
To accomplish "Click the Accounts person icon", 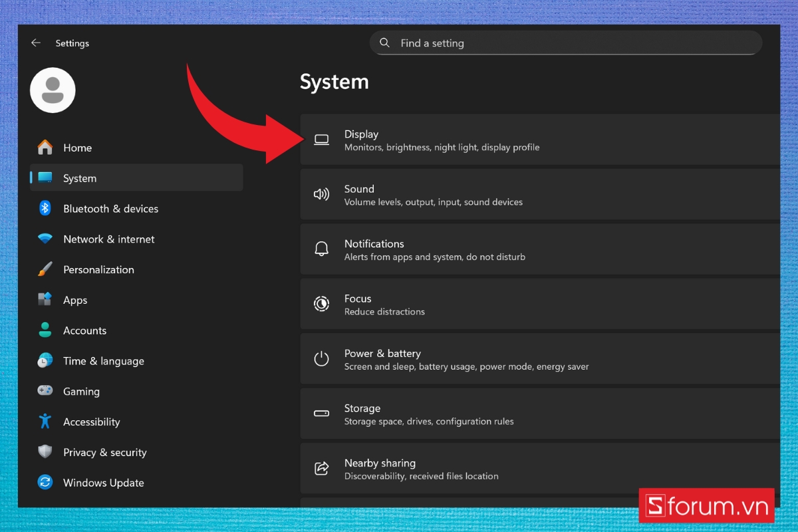I will coord(45,330).
